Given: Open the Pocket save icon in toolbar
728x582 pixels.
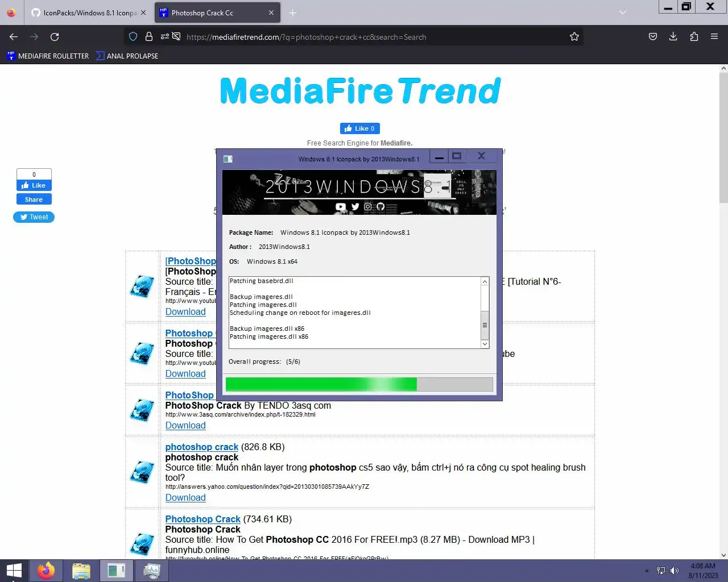Looking at the screenshot, I should [x=653, y=37].
